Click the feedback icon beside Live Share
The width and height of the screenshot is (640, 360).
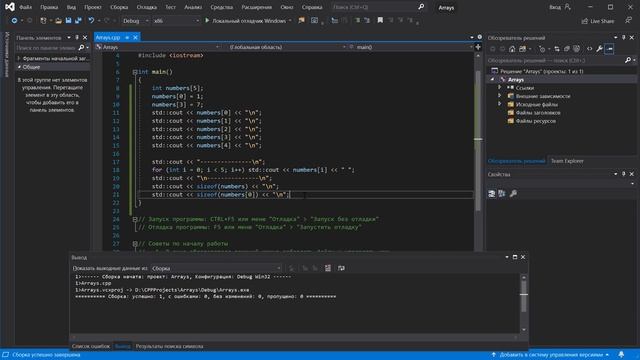628,20
